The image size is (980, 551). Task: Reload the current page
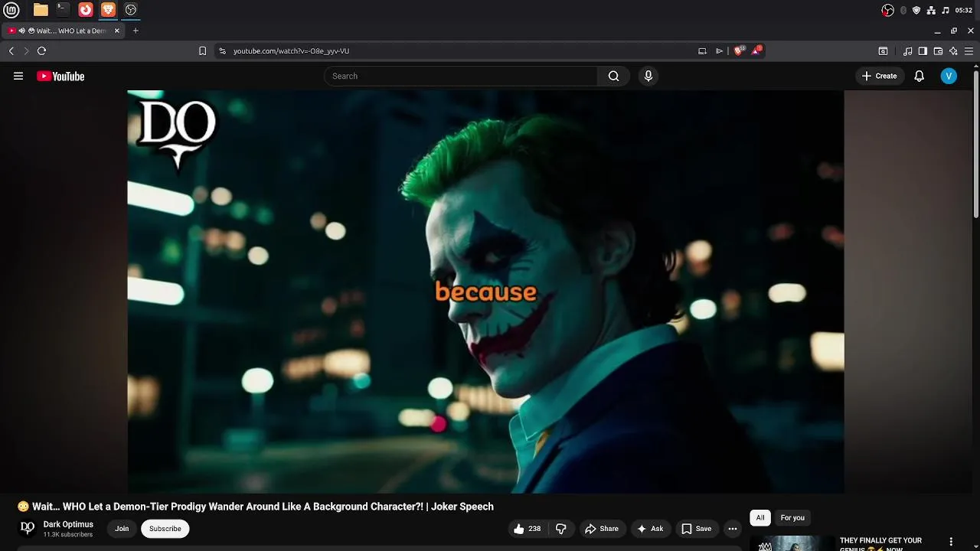coord(41,51)
